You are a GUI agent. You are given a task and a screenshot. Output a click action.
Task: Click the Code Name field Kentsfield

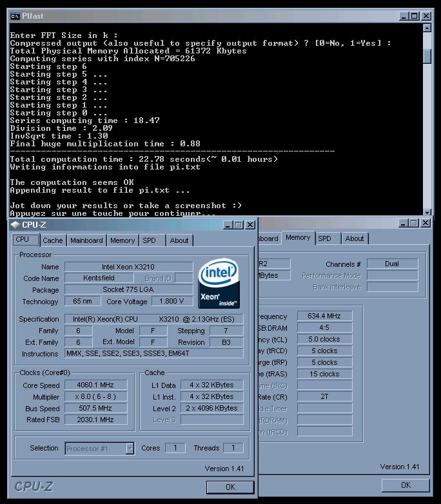(x=99, y=278)
